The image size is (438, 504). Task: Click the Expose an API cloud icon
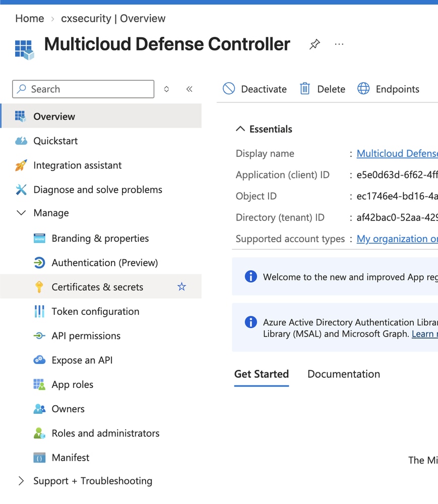(39, 360)
